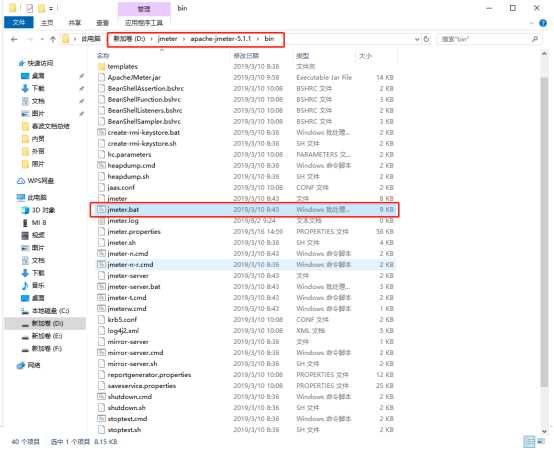Switch to the 查看 ribbon tab
The width and height of the screenshot is (554, 452).
point(102,23)
